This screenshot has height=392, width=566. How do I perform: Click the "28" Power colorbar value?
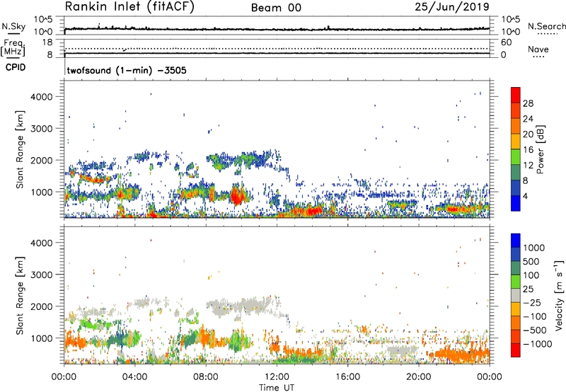point(528,103)
